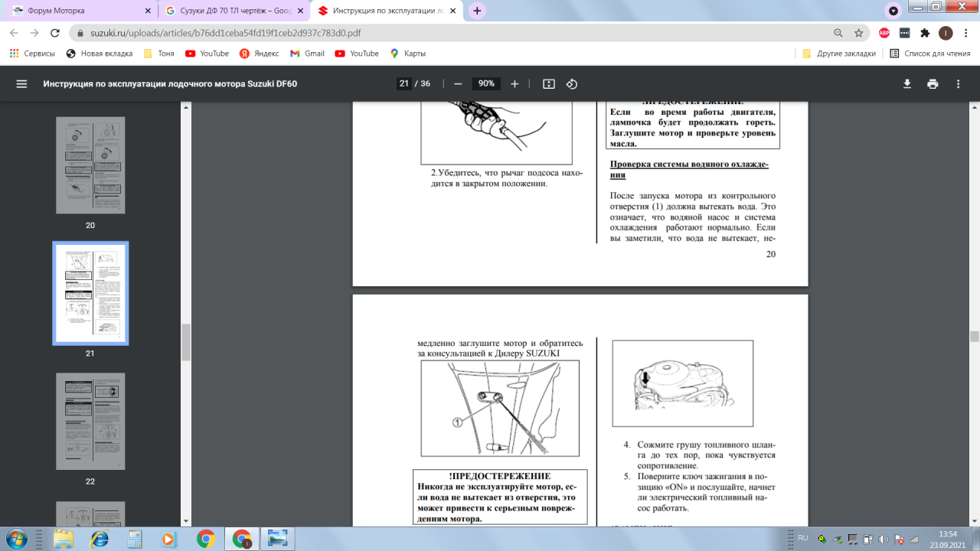Image resolution: width=980 pixels, height=551 pixels.
Task: Zoom in the PDF with plus button
Action: (514, 84)
